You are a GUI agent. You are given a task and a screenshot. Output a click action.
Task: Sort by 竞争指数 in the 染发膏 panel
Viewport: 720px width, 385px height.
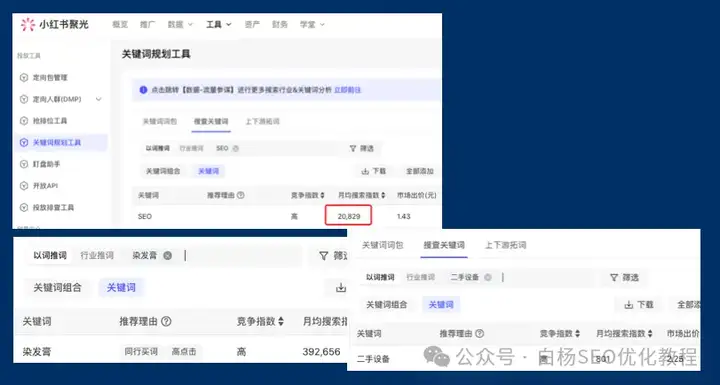click(x=281, y=322)
